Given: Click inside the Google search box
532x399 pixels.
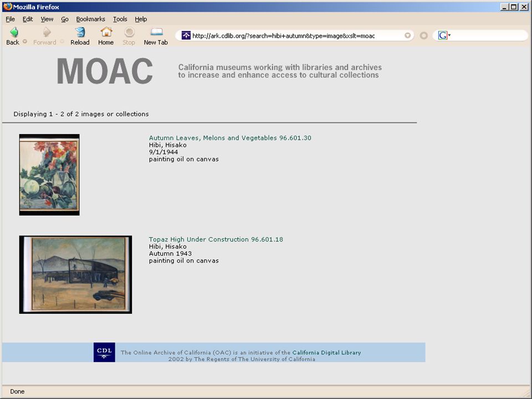Looking at the screenshot, I should click(x=488, y=35).
